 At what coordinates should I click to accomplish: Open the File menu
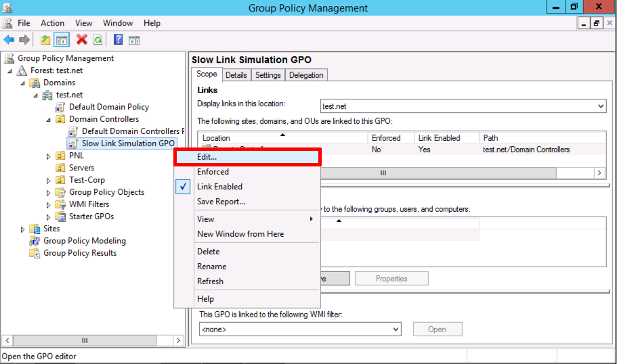[24, 23]
